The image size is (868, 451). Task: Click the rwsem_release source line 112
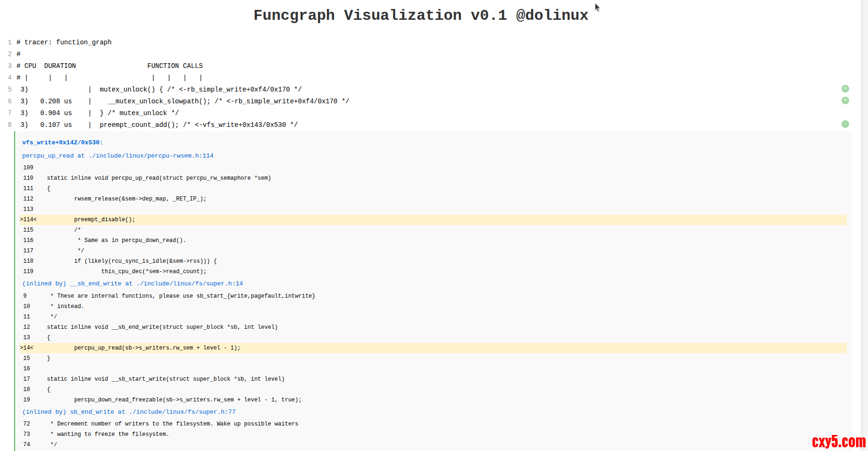click(140, 199)
